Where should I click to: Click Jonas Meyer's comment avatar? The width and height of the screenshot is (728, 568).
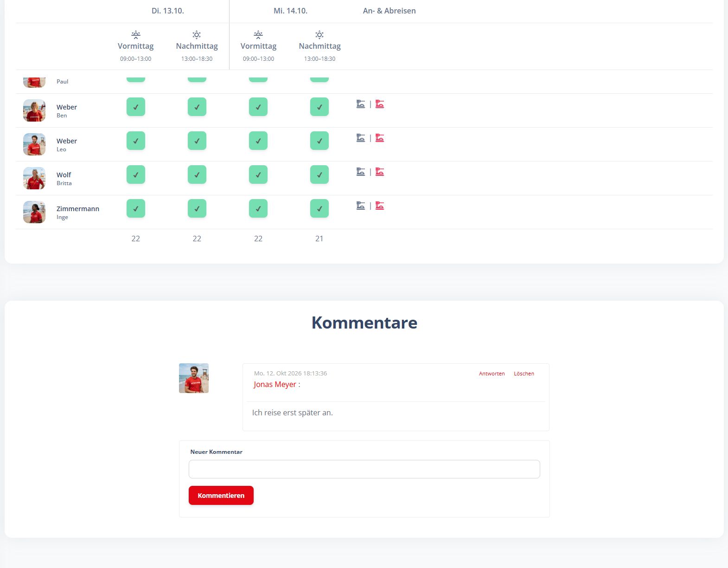(194, 378)
